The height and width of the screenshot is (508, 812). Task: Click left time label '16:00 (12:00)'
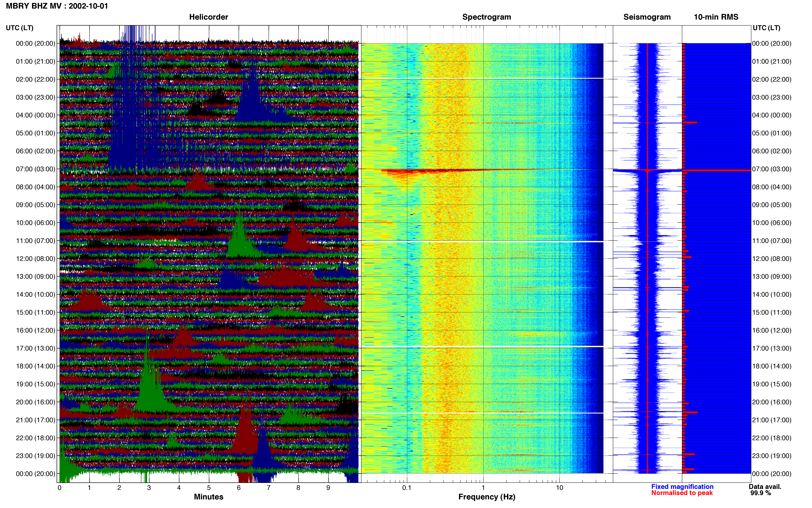tap(36, 330)
